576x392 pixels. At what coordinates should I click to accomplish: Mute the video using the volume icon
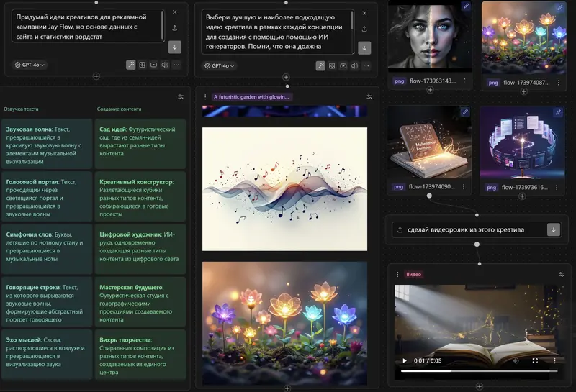pyautogui.click(x=516, y=360)
